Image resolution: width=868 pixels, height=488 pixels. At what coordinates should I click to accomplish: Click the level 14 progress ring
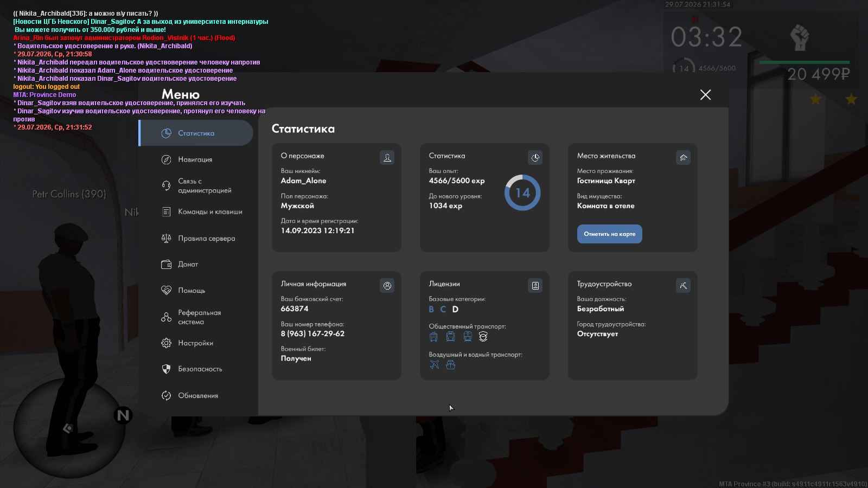click(522, 192)
